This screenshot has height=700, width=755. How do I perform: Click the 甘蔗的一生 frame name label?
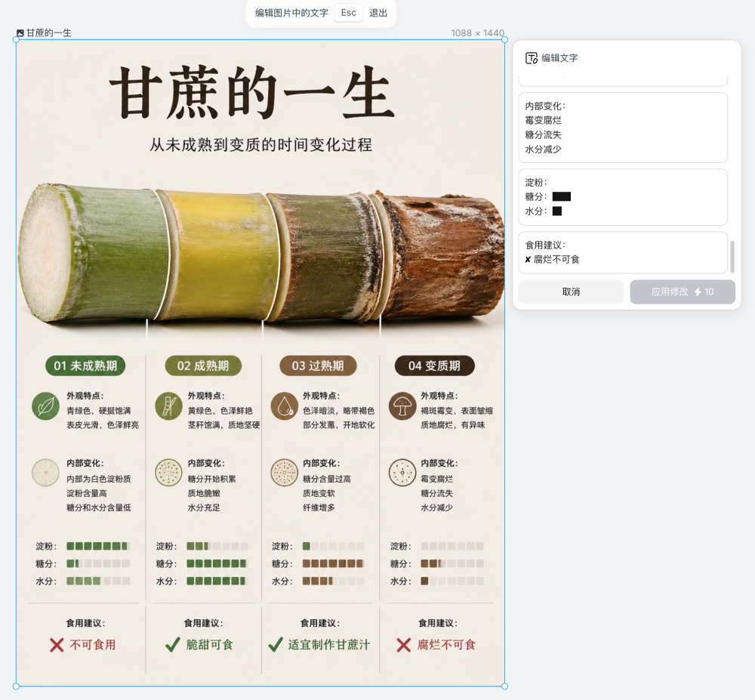pyautogui.click(x=48, y=33)
